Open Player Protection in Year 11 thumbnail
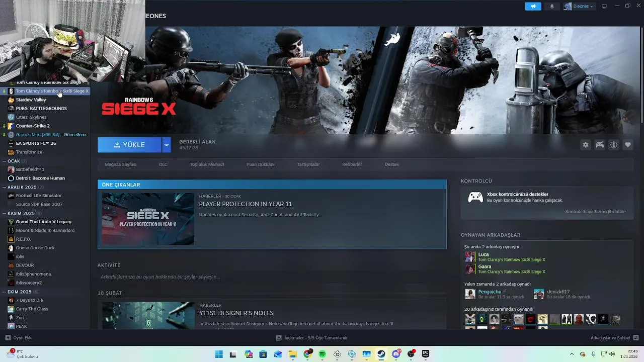 coord(148,219)
